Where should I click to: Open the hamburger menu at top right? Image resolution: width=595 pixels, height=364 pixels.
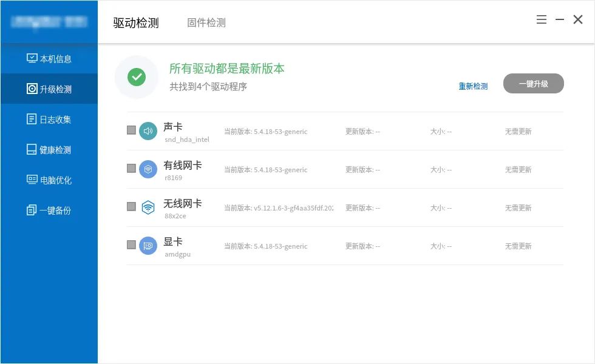[x=541, y=19]
